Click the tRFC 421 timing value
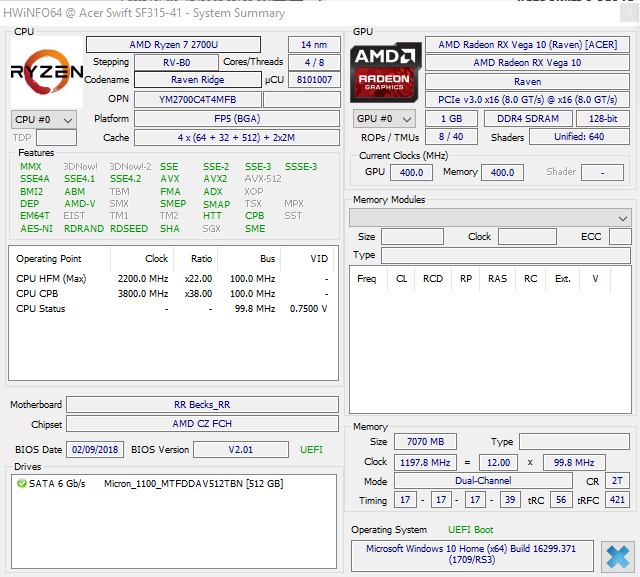This screenshot has height=577, width=640. (617, 500)
